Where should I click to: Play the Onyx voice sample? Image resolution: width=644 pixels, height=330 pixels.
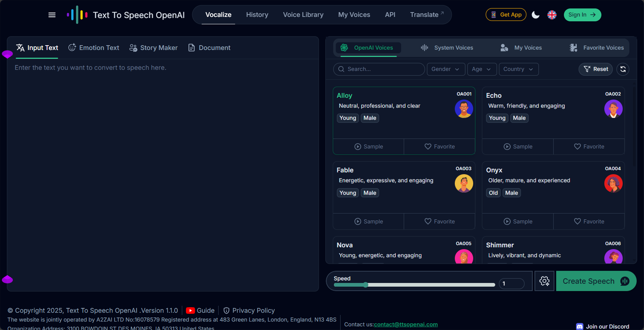coord(518,222)
